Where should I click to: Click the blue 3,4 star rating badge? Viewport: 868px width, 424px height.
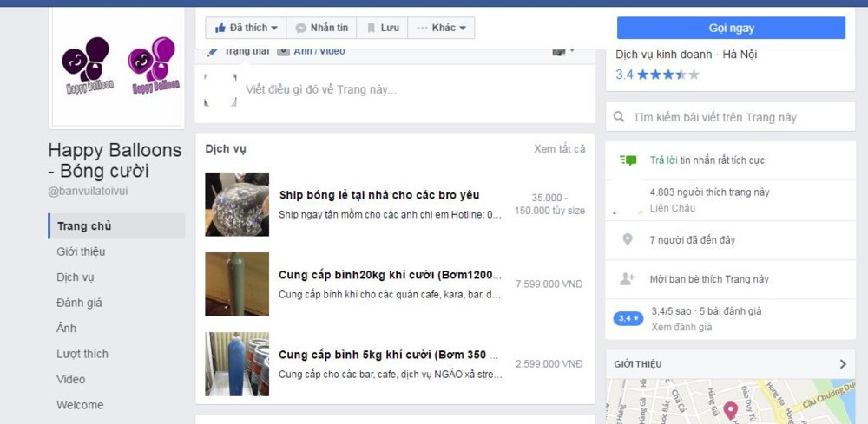pyautogui.click(x=628, y=318)
